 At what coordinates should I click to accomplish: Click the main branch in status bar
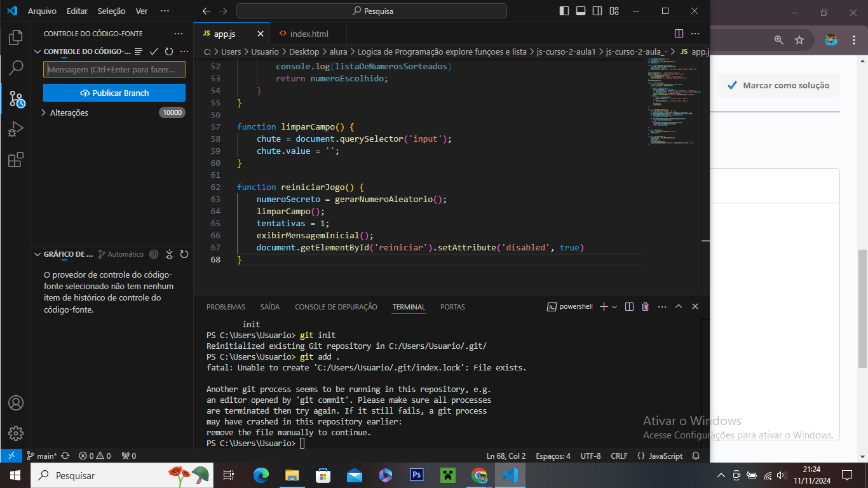42,456
